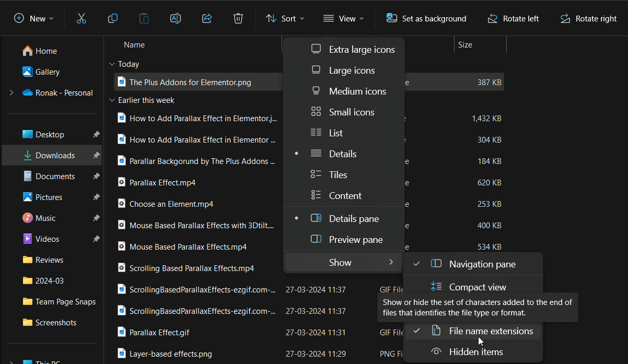This screenshot has height=364, width=628.
Task: Click the Share icon in toolbar
Action: tap(207, 18)
